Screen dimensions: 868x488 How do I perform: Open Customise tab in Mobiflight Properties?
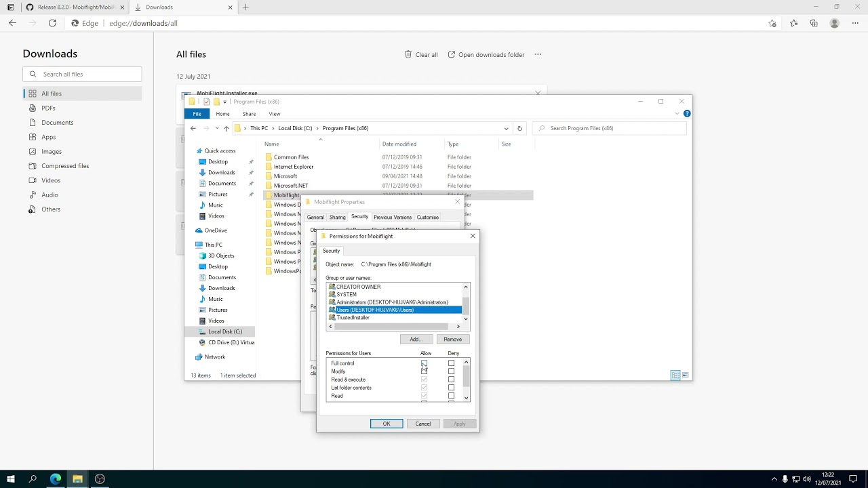(427, 217)
